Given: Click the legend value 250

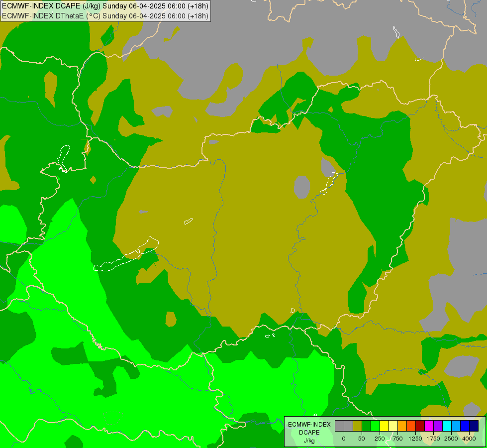Looking at the screenshot, I should click(x=380, y=439).
